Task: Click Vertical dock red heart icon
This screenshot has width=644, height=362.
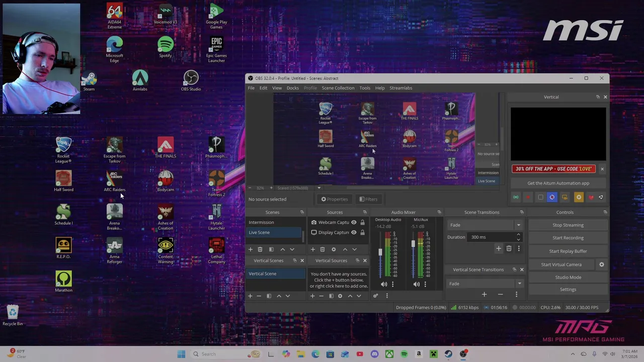Action: tap(591, 197)
